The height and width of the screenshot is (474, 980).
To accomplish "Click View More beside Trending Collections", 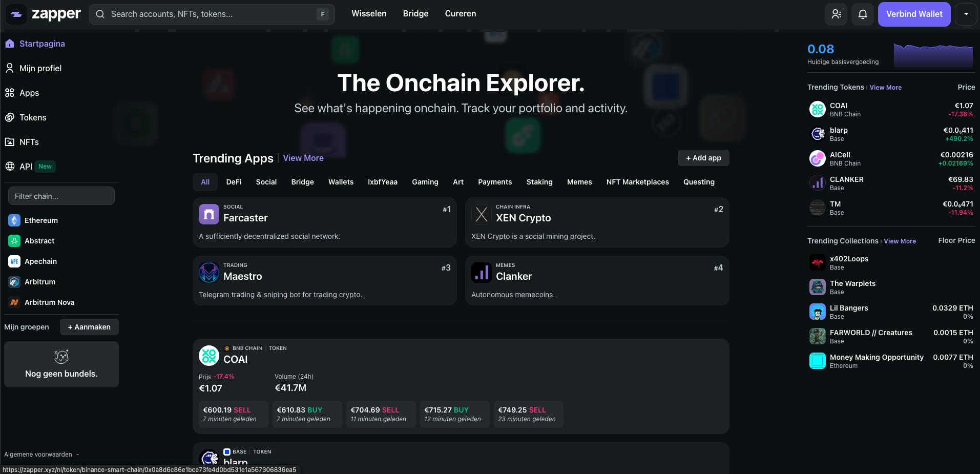I will 900,241.
